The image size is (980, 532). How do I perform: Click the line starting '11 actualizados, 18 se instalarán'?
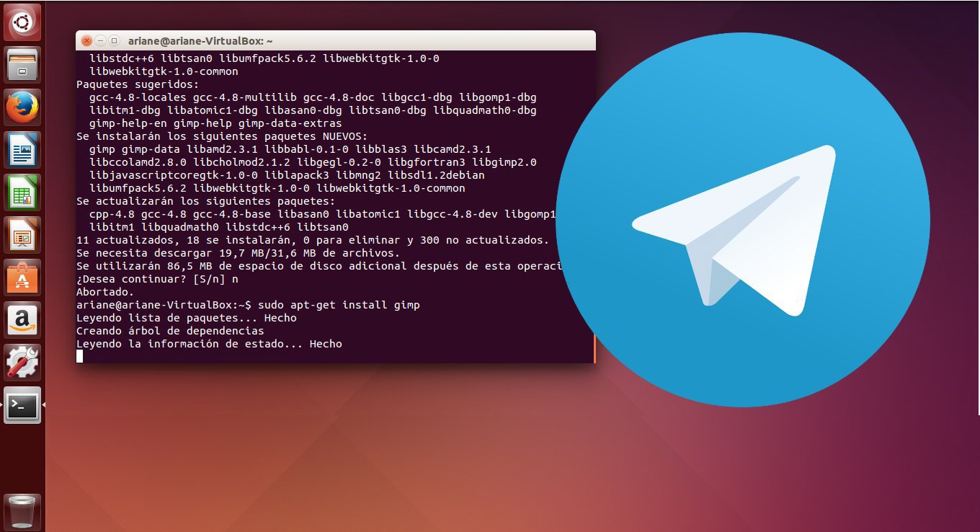[313, 240]
